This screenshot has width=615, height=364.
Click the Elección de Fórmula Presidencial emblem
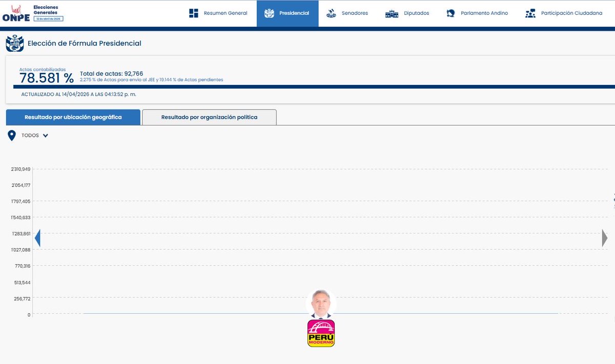coord(15,44)
